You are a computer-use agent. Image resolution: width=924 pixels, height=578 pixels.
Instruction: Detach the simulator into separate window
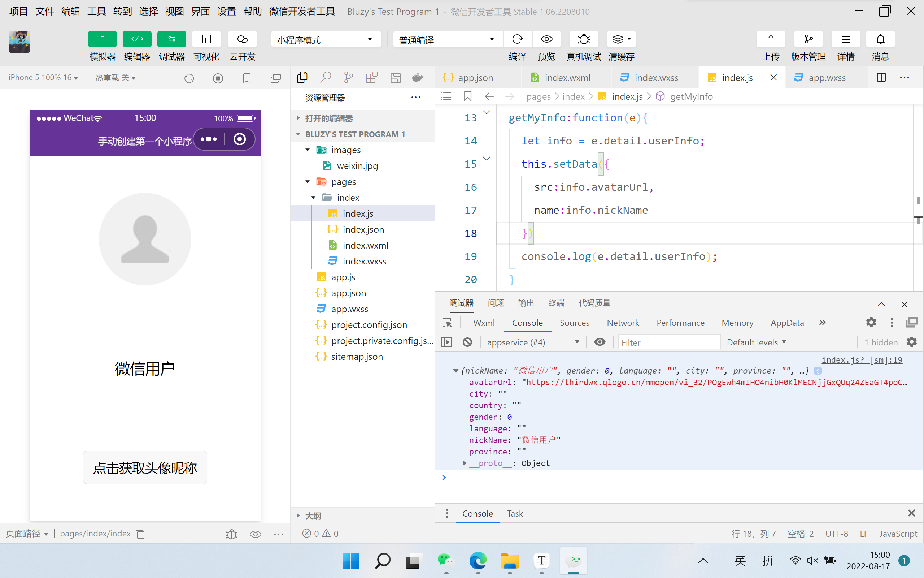tap(275, 78)
